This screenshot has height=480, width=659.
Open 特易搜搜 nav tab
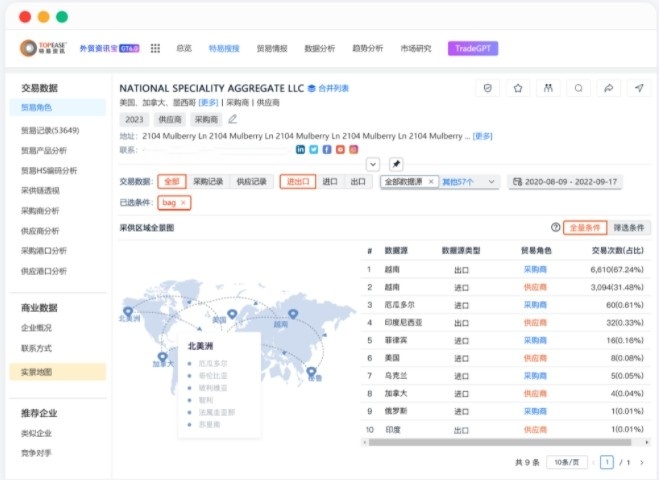(x=224, y=48)
